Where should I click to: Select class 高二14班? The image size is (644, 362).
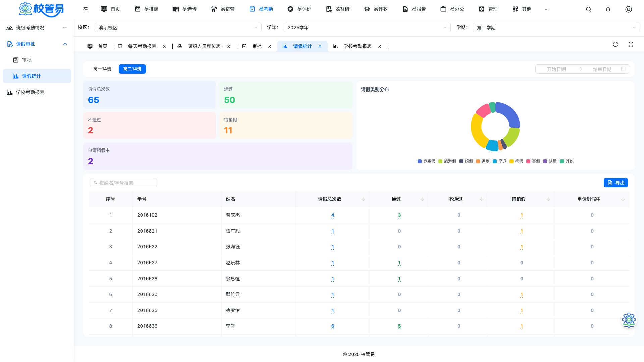(132, 69)
